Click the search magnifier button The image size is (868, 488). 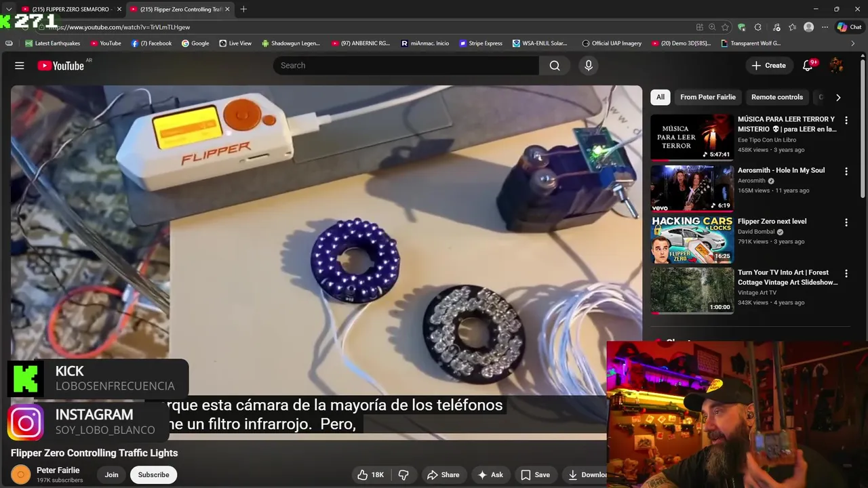555,66
